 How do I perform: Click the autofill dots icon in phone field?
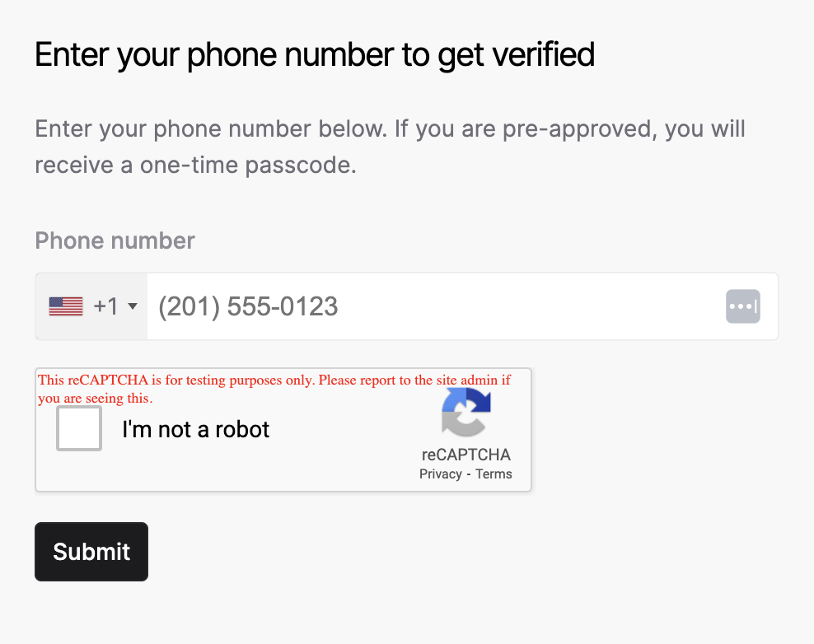[742, 306]
